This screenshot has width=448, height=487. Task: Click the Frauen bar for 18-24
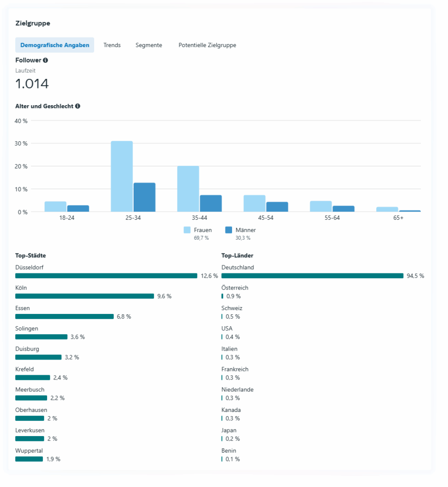pyautogui.click(x=55, y=206)
